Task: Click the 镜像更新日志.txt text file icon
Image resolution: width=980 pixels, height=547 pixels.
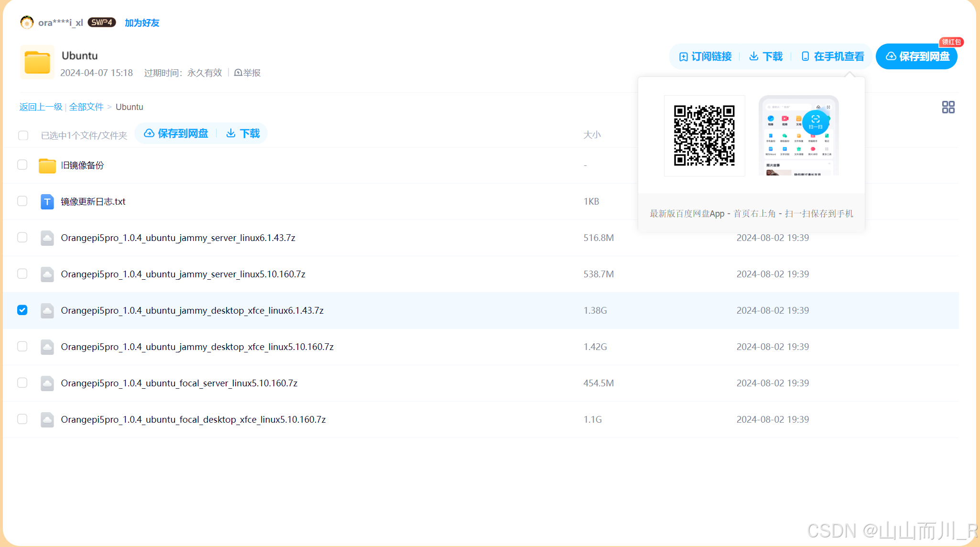Action: 47,202
